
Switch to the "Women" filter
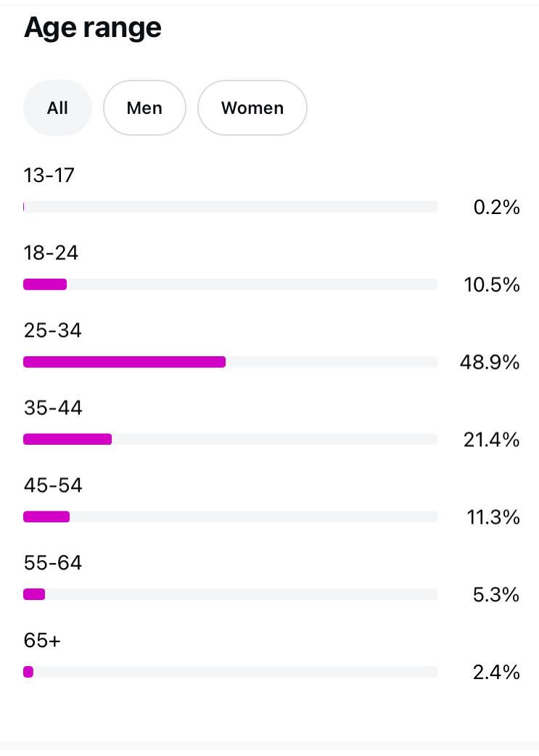(x=252, y=108)
